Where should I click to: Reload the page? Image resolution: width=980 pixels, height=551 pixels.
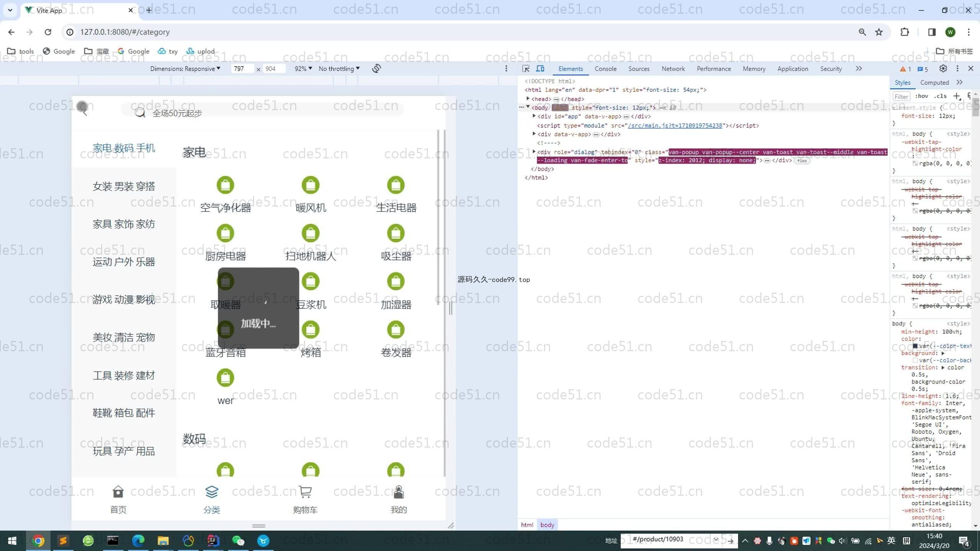pos(48,32)
